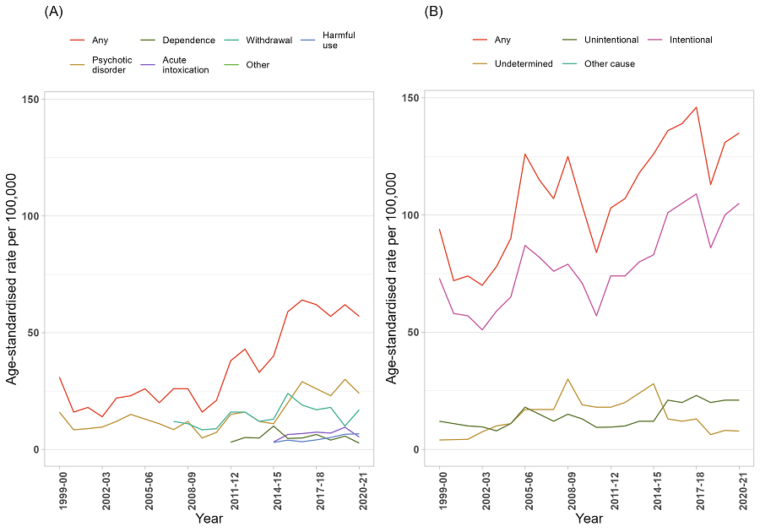
Task: Click the gold Undetermined legend line swatch
Action: (x=480, y=64)
